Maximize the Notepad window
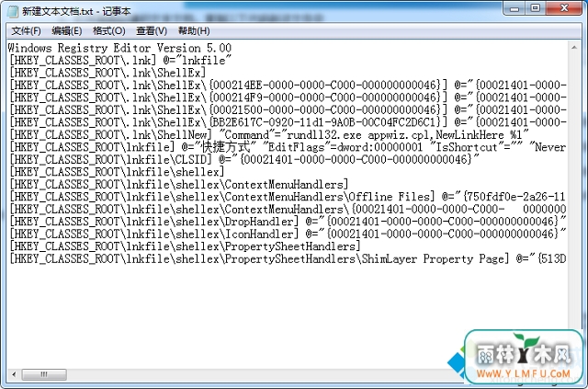588x389 pixels. point(536,8)
